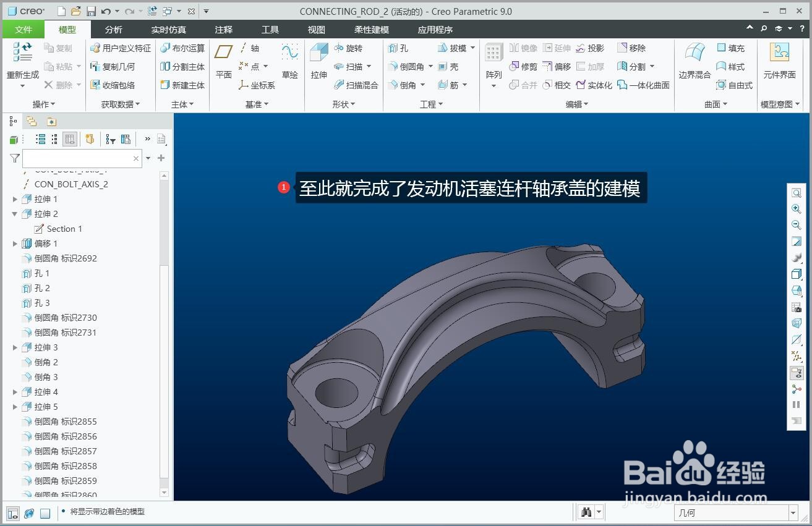Select the Draft (拔模) tool
Screen dimensions: 812x526
[452, 48]
